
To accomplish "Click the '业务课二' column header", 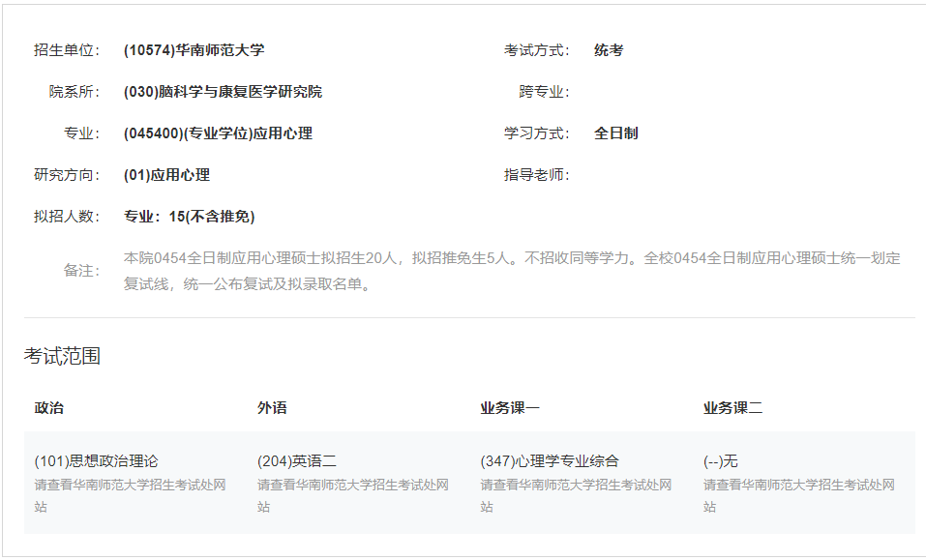I will pos(732,408).
